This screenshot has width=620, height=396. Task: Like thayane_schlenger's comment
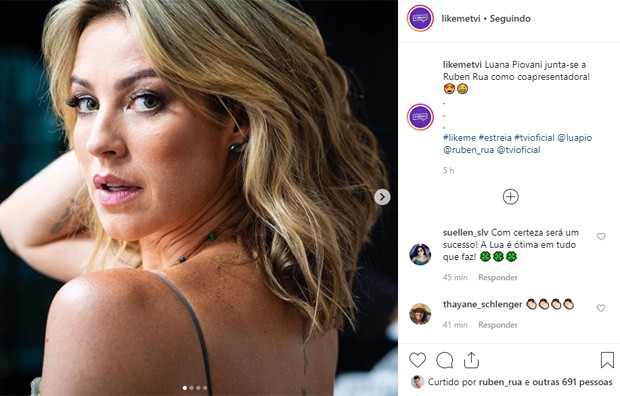click(601, 308)
